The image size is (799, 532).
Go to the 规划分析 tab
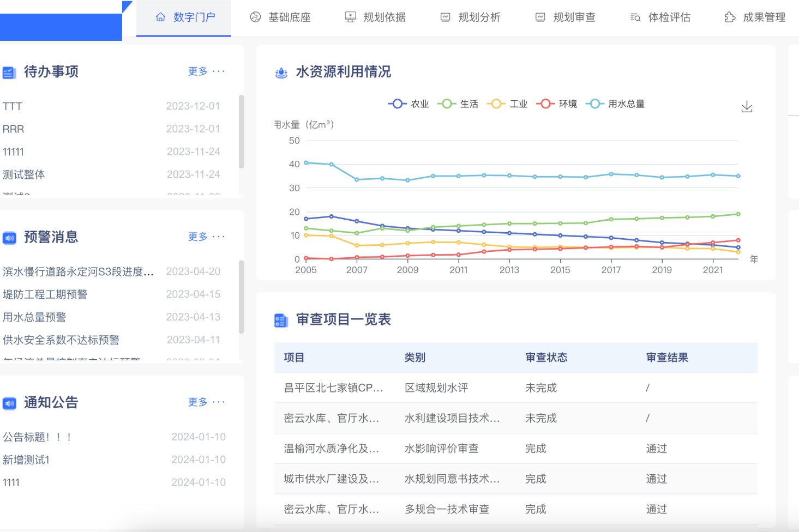[470, 17]
